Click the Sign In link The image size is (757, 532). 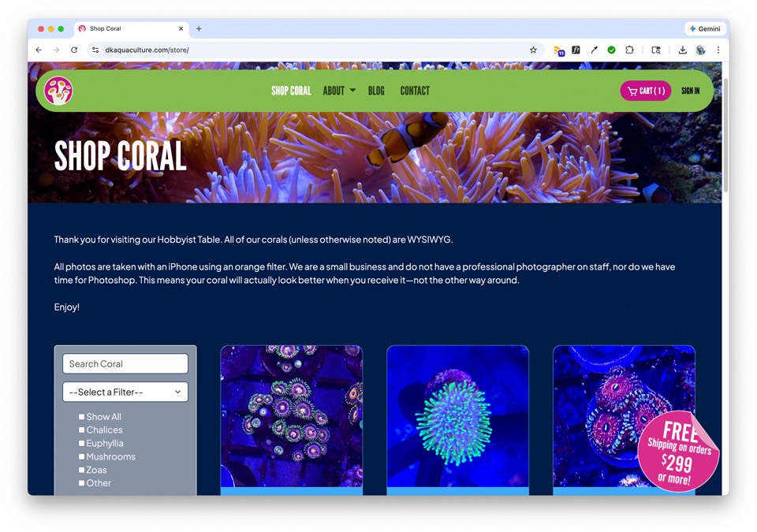(690, 91)
